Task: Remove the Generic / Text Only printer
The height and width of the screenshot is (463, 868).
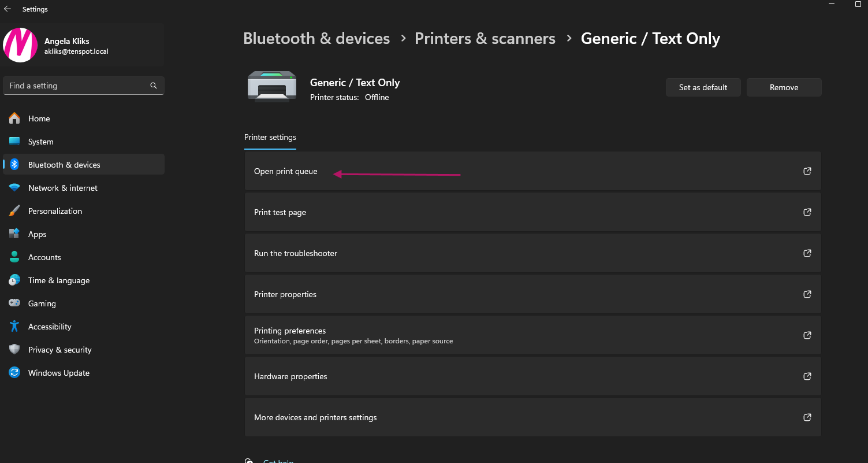Action: 784,87
